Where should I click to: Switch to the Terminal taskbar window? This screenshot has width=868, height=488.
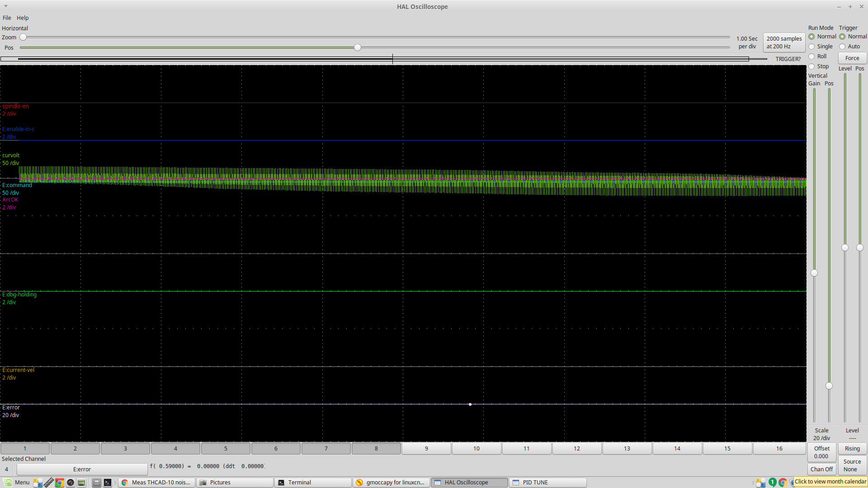[x=313, y=482]
